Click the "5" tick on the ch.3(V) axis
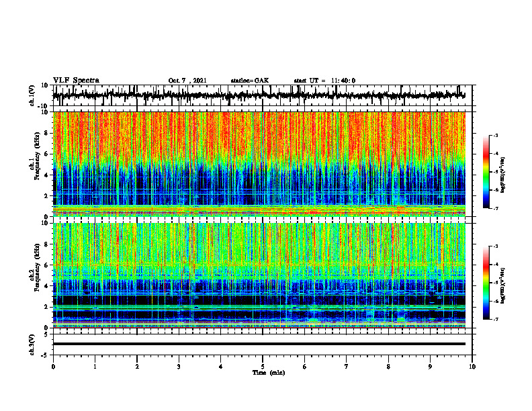 (46, 334)
